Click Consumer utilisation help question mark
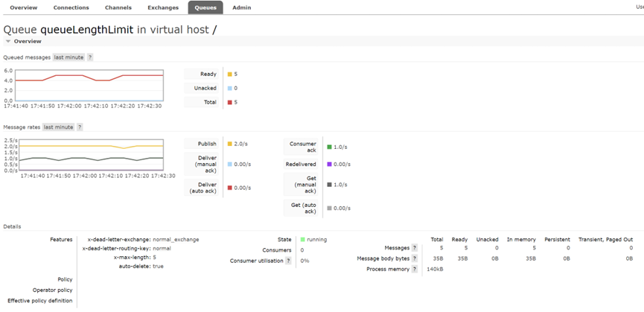The height and width of the screenshot is (312, 644). (x=288, y=261)
